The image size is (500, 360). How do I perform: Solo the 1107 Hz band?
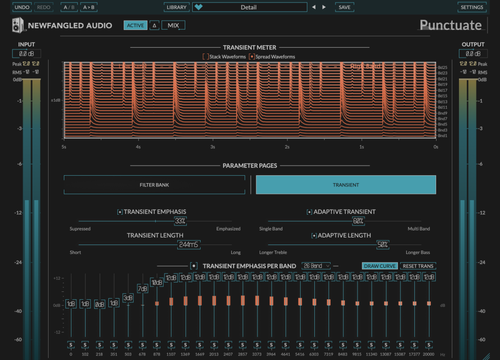pyautogui.click(x=171, y=345)
